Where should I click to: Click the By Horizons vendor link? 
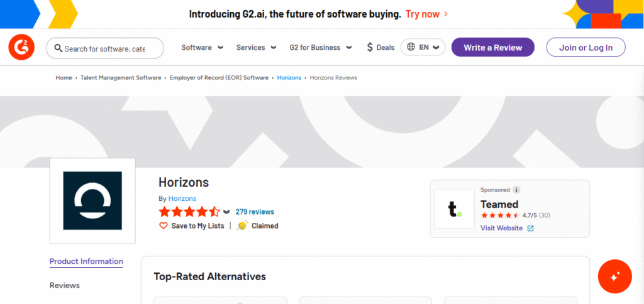click(x=182, y=198)
